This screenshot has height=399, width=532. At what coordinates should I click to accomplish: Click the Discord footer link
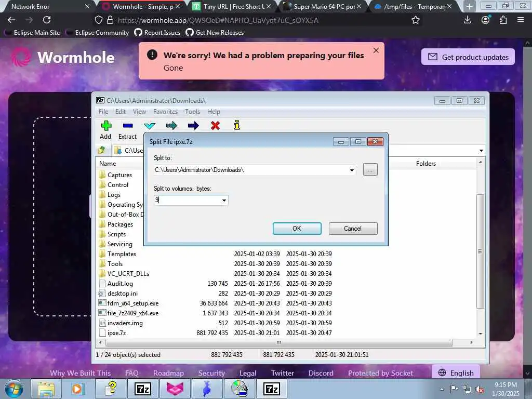tap(321, 373)
